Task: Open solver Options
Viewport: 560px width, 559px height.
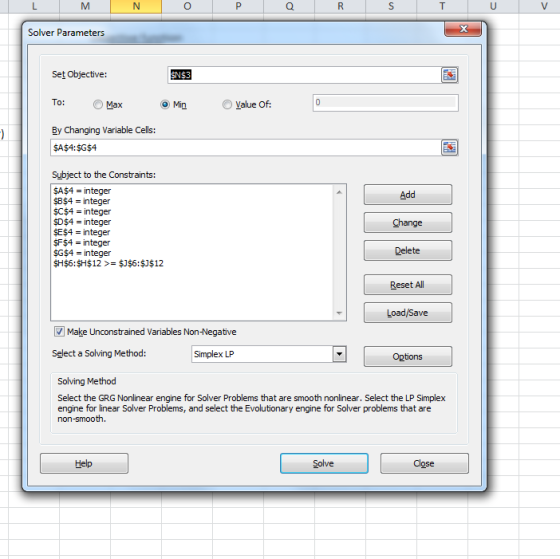Action: tap(408, 356)
